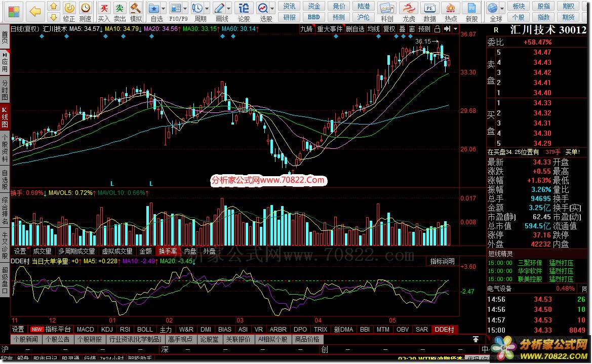Click the first blue diamond event marker
592x364 pixels.
click(42, 36)
